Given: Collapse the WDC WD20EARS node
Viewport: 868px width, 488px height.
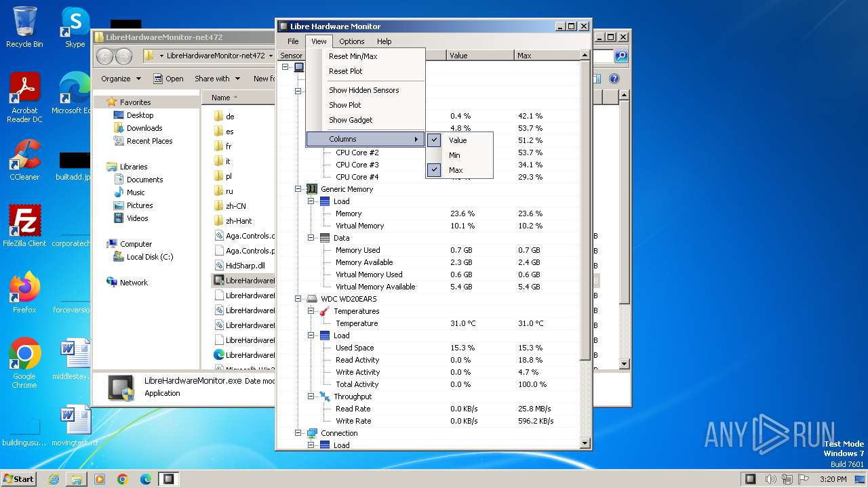Looking at the screenshot, I should click(298, 299).
